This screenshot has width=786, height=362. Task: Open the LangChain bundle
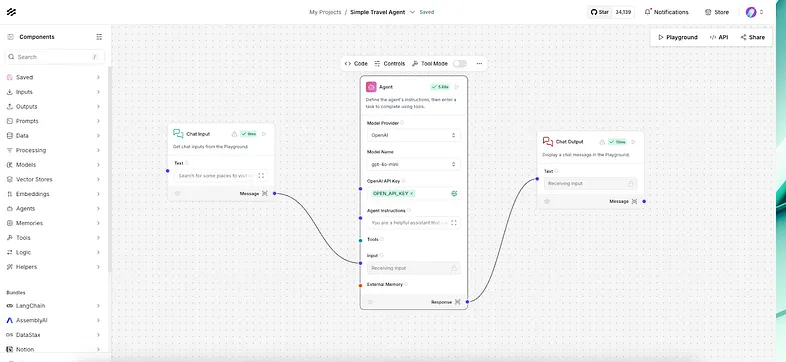pos(54,305)
